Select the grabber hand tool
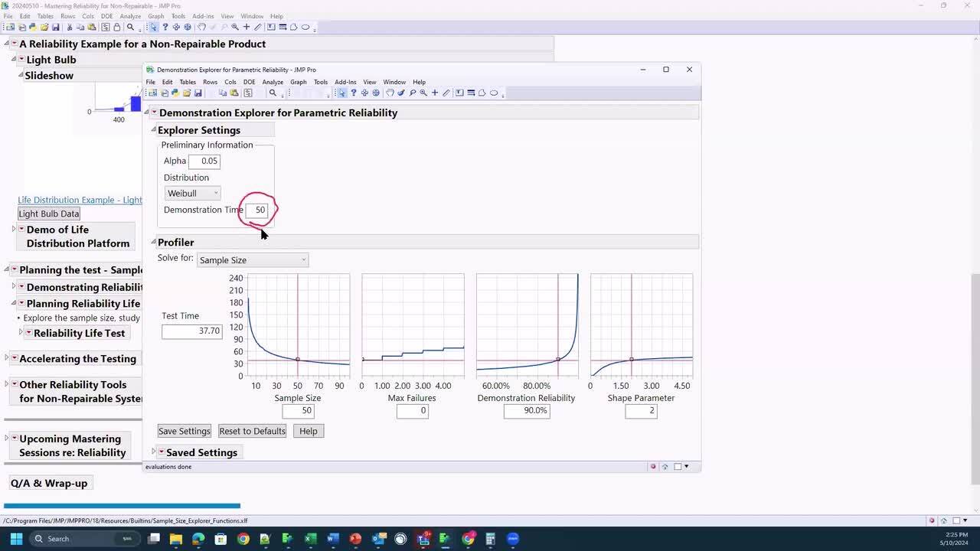The height and width of the screenshot is (551, 980). (x=390, y=93)
